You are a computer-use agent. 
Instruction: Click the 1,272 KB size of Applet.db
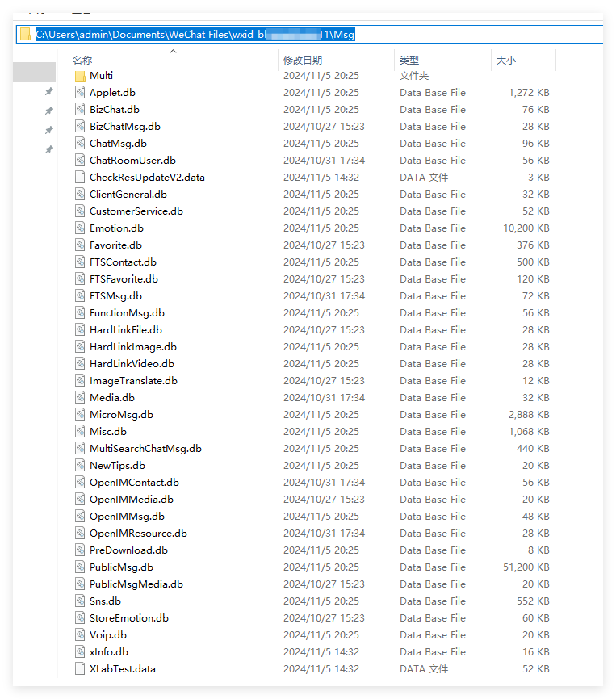(529, 93)
